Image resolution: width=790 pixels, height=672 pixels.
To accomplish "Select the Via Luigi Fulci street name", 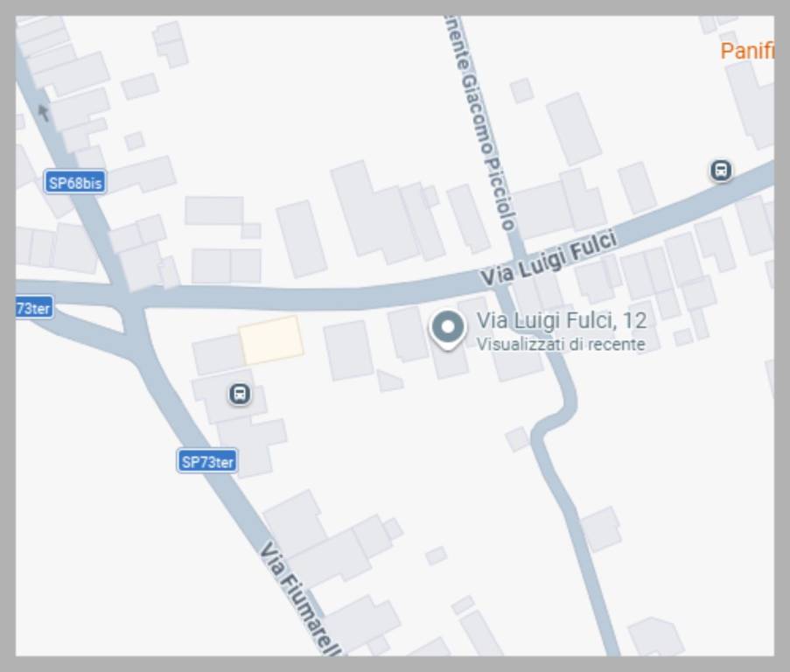I will (x=549, y=258).
